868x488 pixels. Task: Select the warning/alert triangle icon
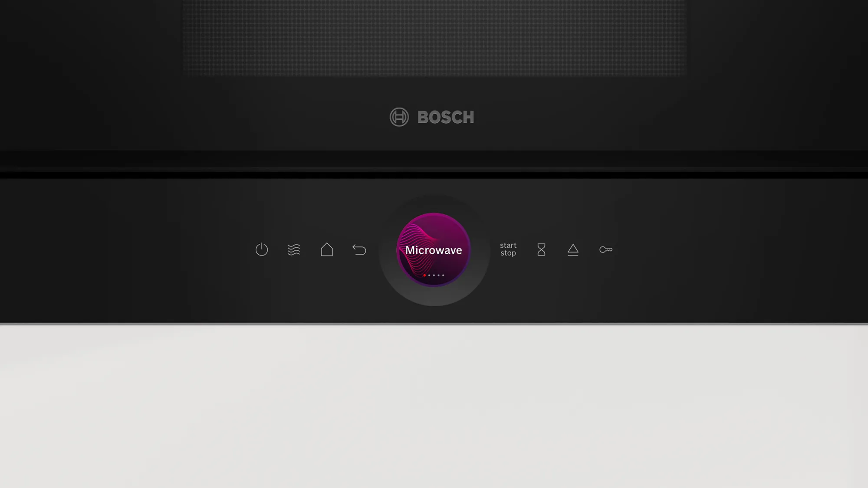click(x=573, y=250)
